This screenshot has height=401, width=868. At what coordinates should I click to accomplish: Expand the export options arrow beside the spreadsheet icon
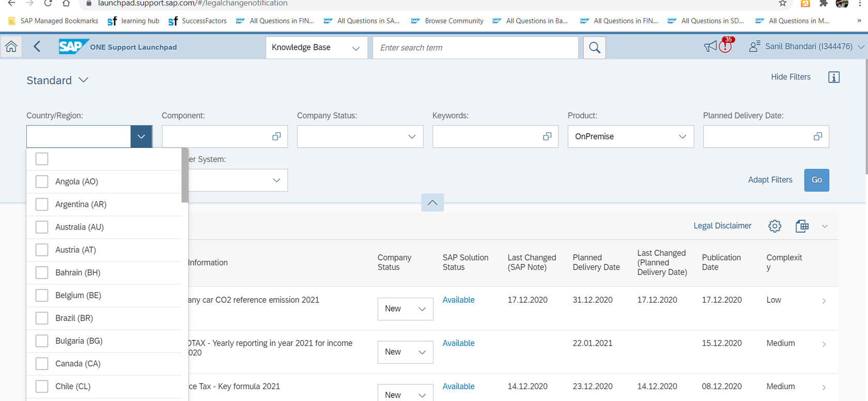click(825, 226)
